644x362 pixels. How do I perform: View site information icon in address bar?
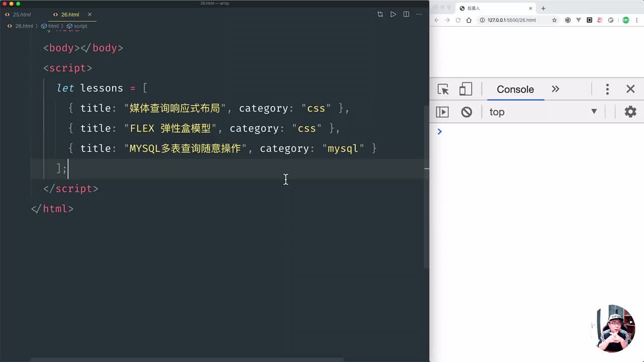click(482, 20)
